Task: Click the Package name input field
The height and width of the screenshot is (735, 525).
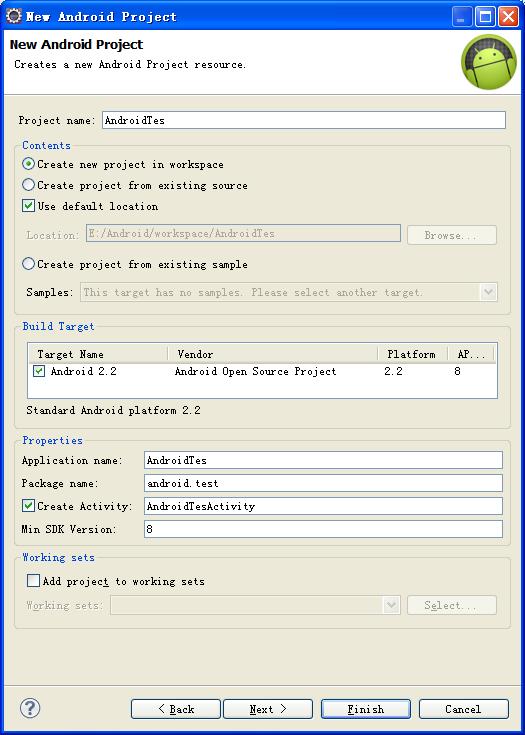Action: (323, 483)
